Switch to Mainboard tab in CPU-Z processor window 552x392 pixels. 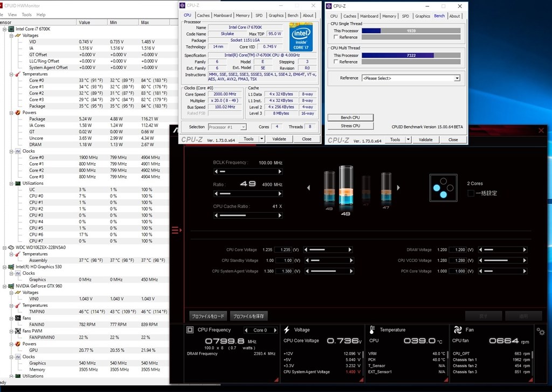223,16
